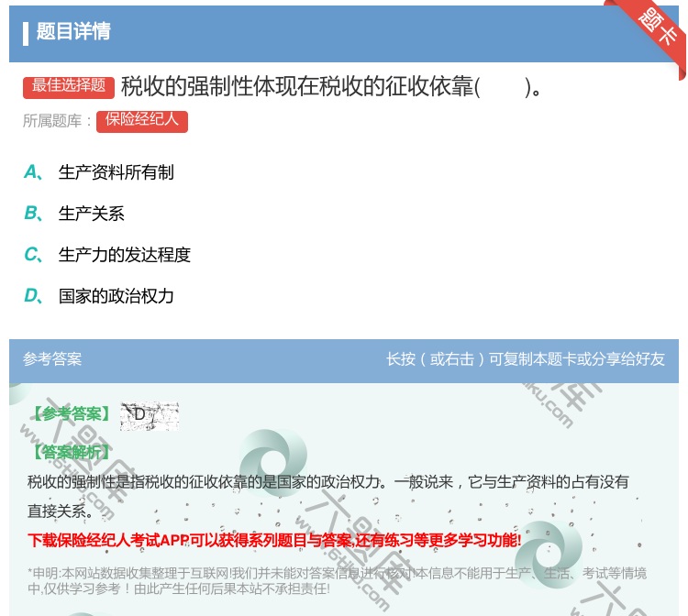
Task: Choose option C 生产力的发达程度
Action: (124, 255)
